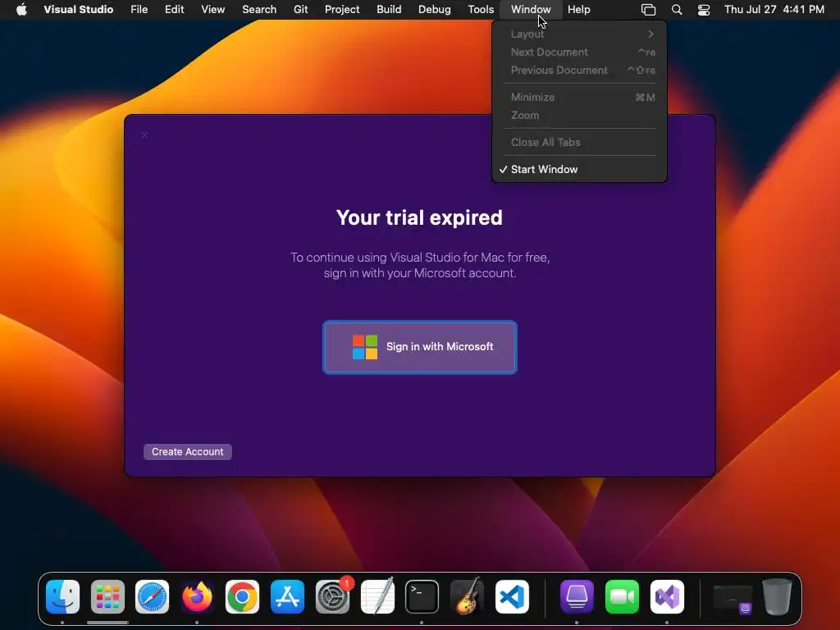
Task: Open the App Store from the Dock
Action: (x=287, y=596)
